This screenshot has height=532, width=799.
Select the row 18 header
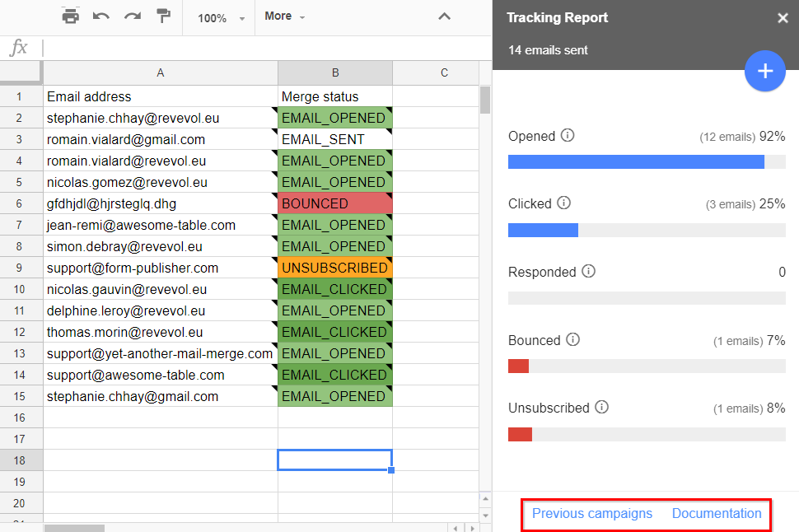(20, 460)
